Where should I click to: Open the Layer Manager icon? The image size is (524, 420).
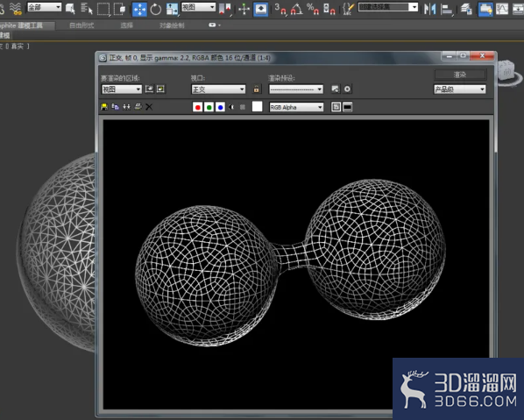click(466, 9)
